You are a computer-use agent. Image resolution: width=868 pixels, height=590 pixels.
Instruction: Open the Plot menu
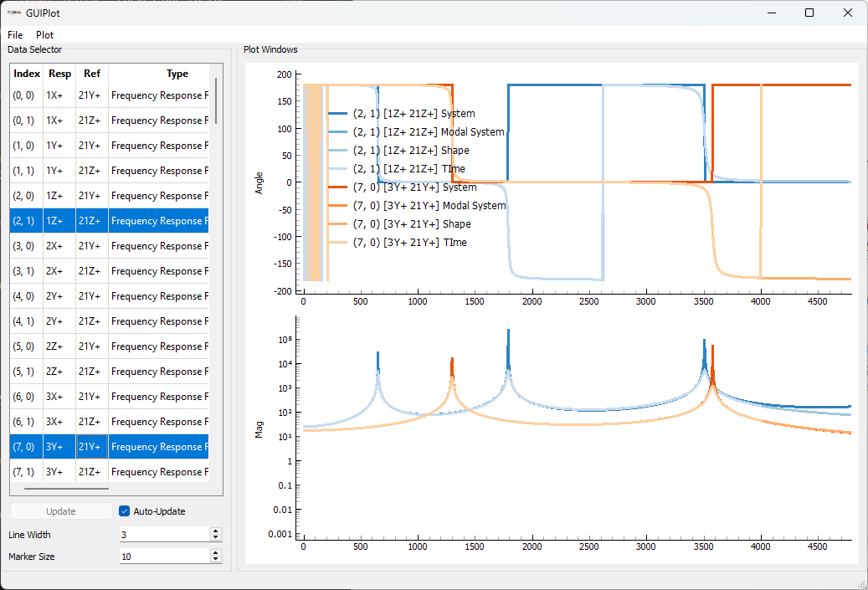tap(44, 34)
